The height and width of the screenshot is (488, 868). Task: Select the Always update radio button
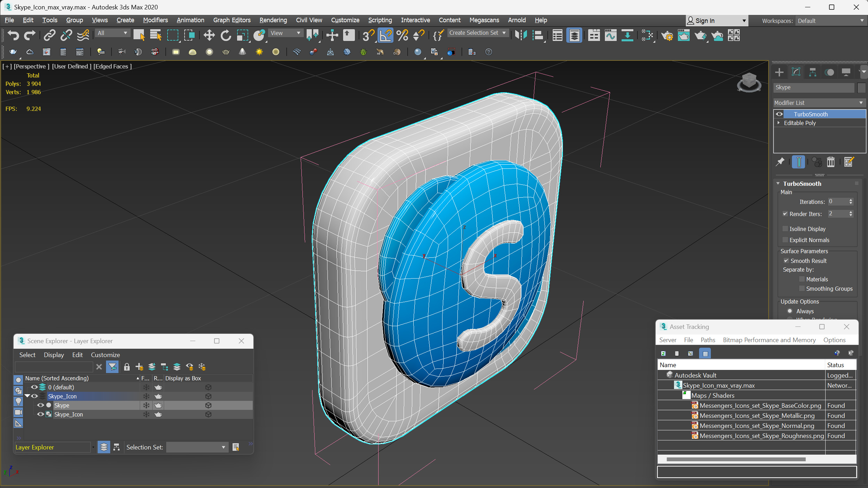[x=790, y=311]
